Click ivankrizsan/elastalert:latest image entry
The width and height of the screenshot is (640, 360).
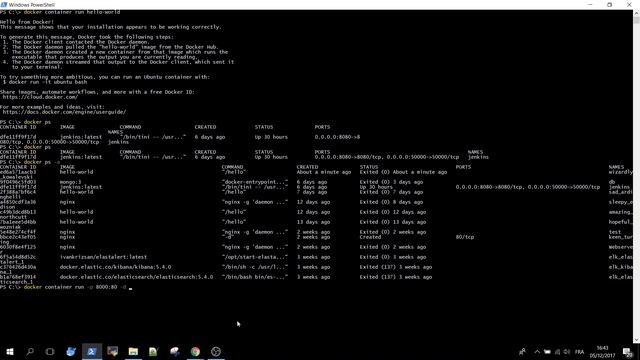[x=103, y=257]
